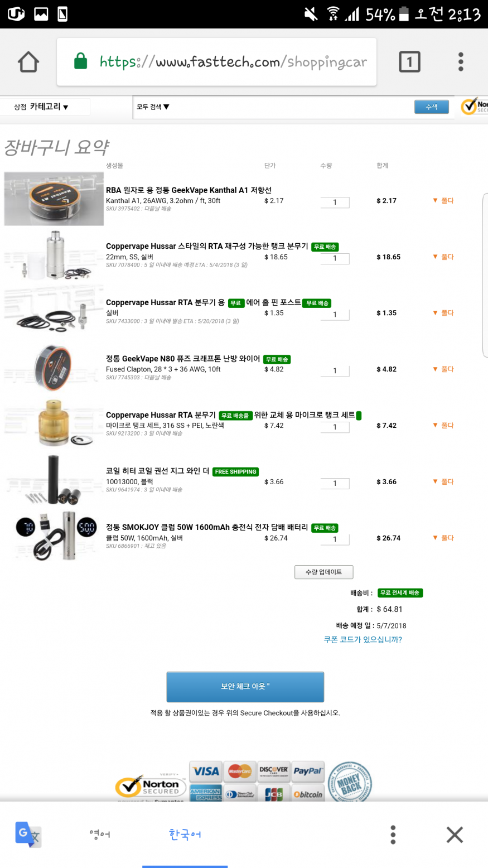Tap the browser home icon
488x868 pixels.
coord(28,62)
